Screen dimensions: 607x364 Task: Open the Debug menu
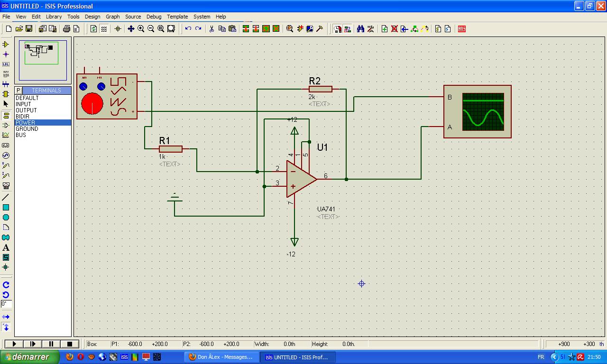pos(154,17)
